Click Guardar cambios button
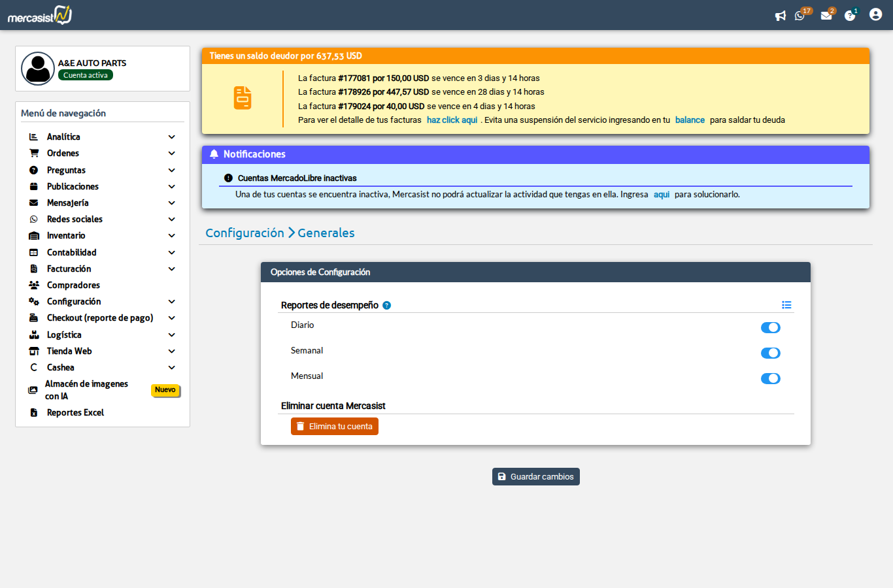The image size is (893, 588). [x=536, y=477]
